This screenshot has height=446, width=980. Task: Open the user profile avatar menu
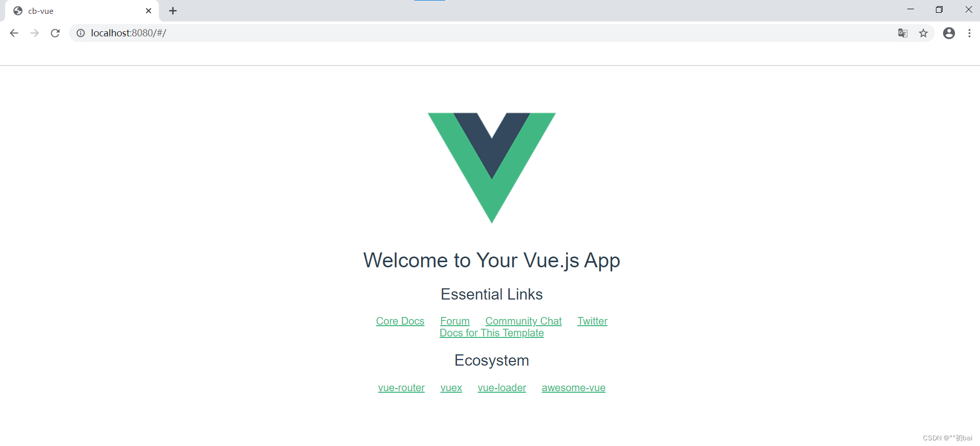point(949,33)
